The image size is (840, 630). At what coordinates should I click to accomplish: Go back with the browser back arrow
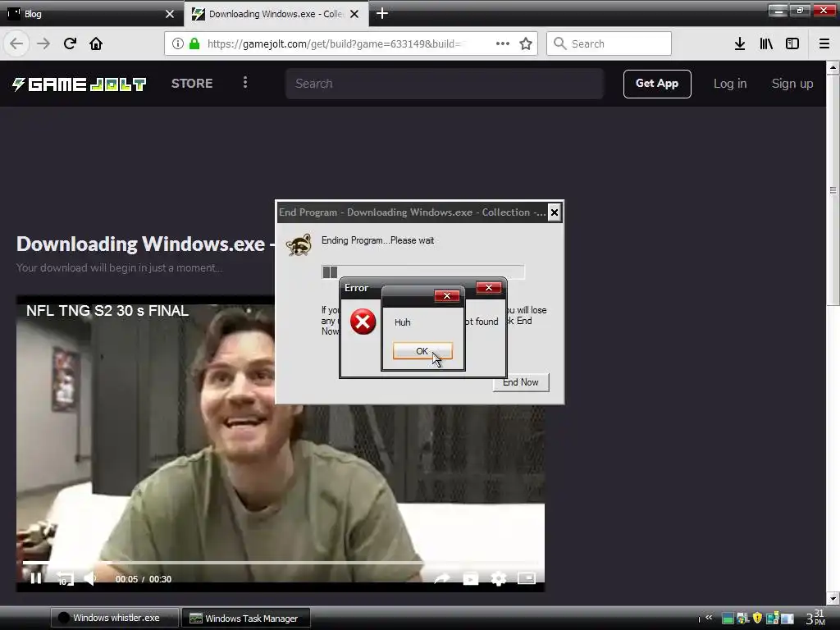click(16, 43)
